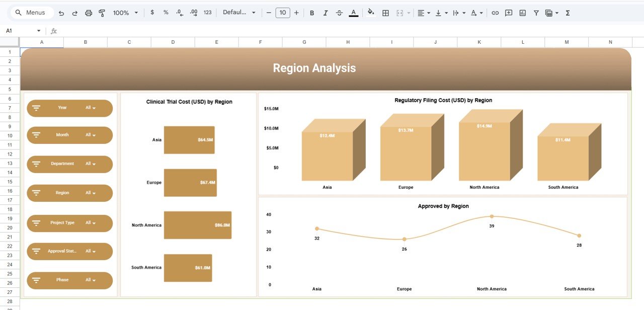Undo the last action
The width and height of the screenshot is (644, 310).
[60, 13]
